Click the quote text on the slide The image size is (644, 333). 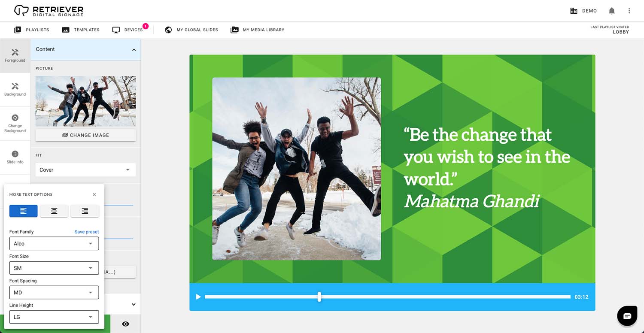[x=487, y=157]
